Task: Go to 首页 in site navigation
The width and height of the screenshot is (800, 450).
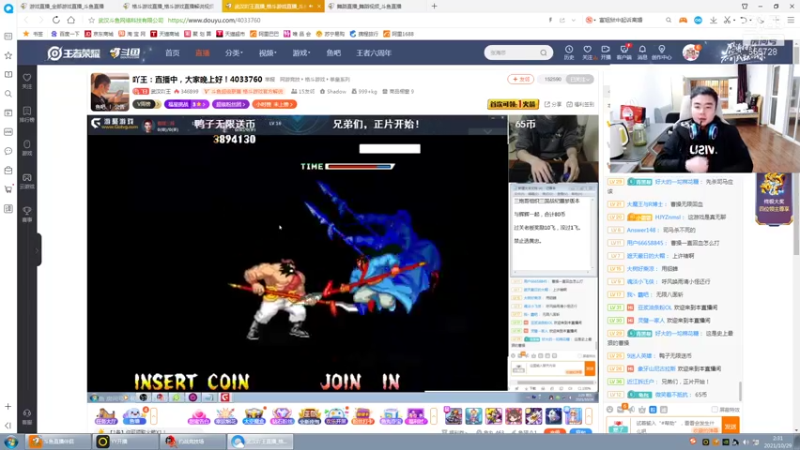Action: point(172,53)
